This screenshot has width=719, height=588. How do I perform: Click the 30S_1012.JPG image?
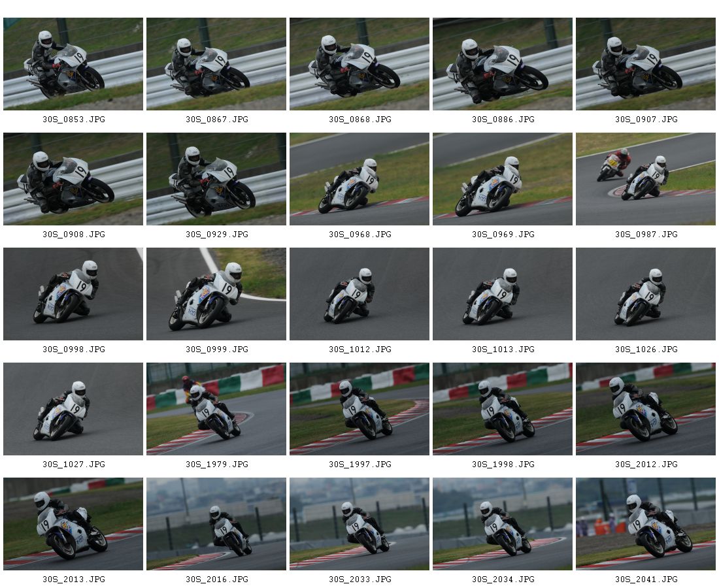point(359,294)
